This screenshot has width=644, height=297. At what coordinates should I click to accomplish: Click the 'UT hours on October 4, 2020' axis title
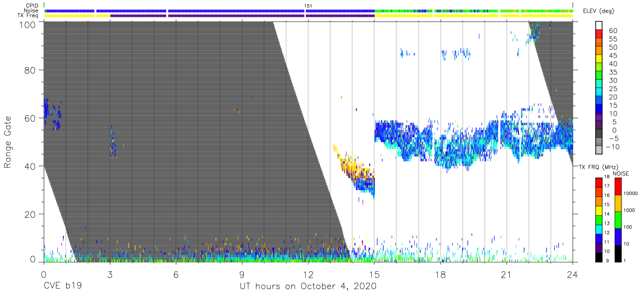point(308,287)
